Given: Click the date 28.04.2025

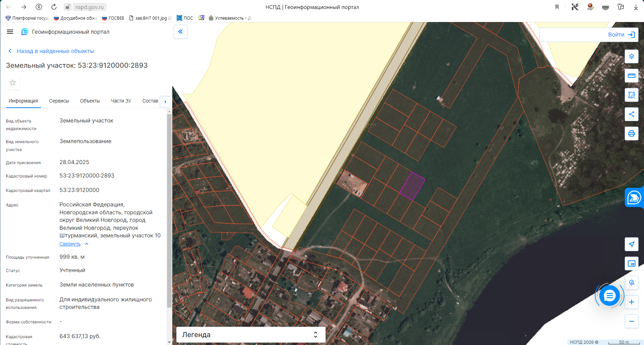Looking at the screenshot, I should click(x=74, y=162).
